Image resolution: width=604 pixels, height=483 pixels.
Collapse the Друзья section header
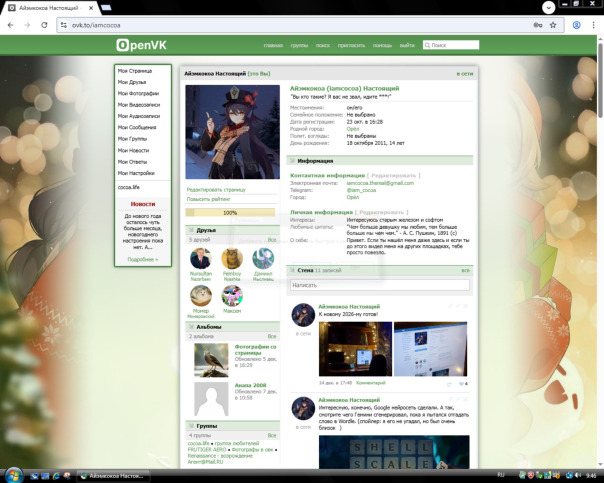pos(233,230)
